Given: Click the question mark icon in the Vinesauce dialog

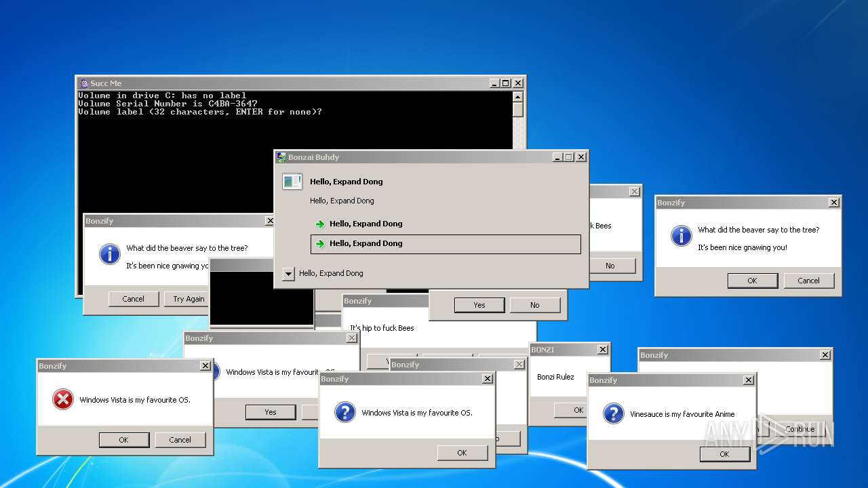Looking at the screenshot, I should pyautogui.click(x=614, y=413).
